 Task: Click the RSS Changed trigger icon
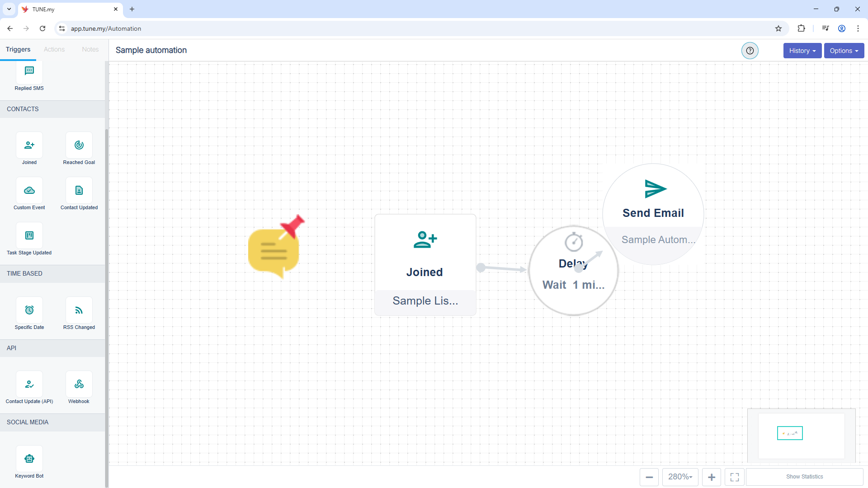[78, 310]
